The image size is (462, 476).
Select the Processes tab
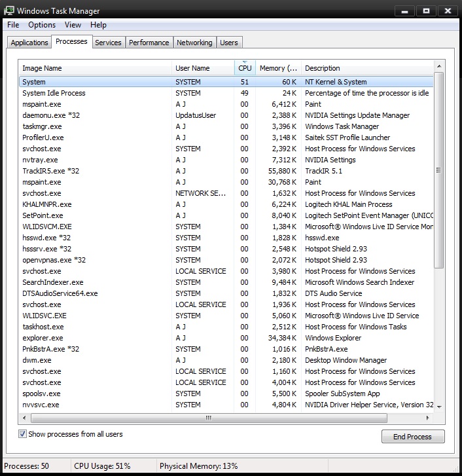pyautogui.click(x=71, y=42)
